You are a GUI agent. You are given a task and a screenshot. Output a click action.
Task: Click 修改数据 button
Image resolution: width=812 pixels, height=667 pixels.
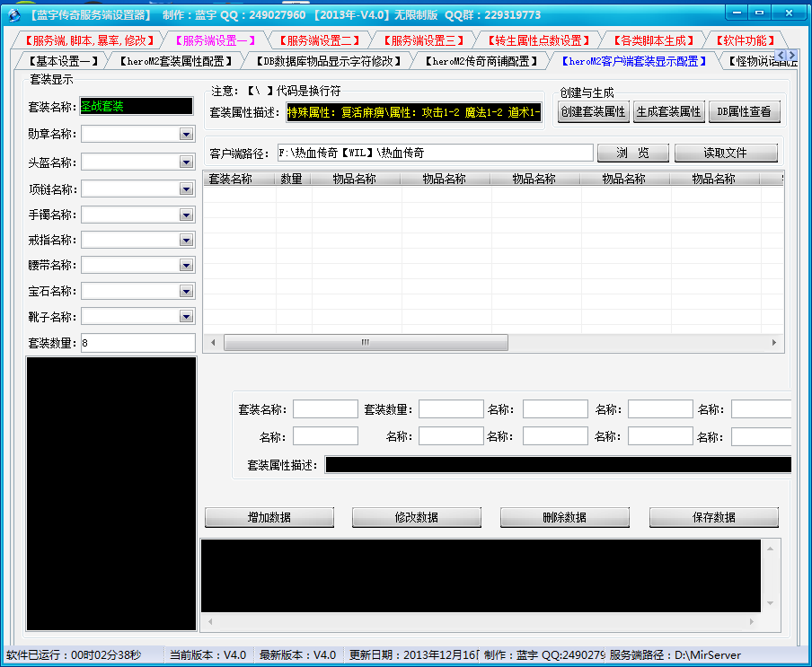417,517
